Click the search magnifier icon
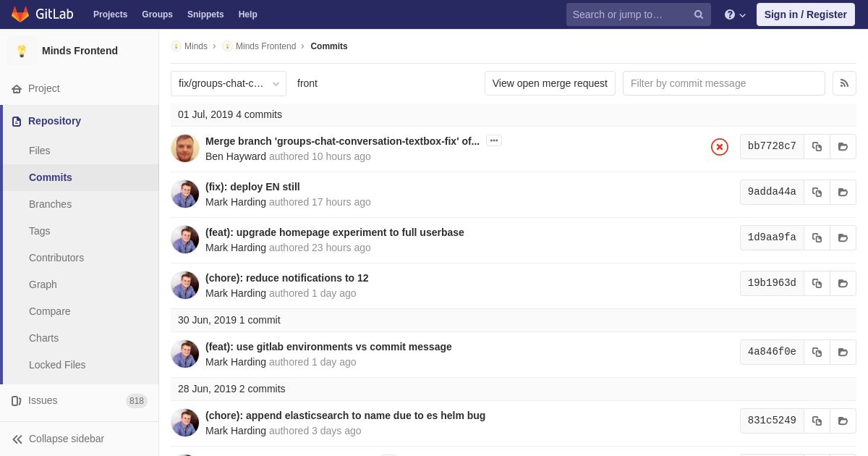 [x=699, y=14]
